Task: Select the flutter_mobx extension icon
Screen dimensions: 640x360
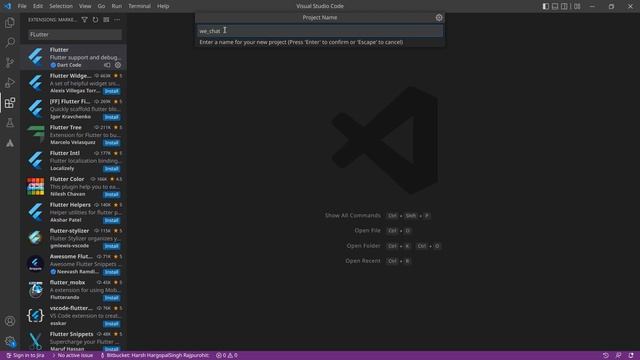Action: tap(36, 289)
